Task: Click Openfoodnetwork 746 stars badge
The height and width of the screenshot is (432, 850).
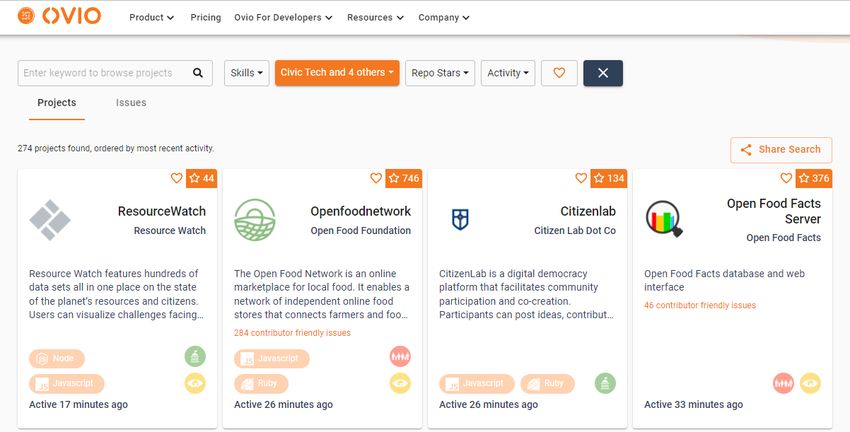Action: point(404,178)
